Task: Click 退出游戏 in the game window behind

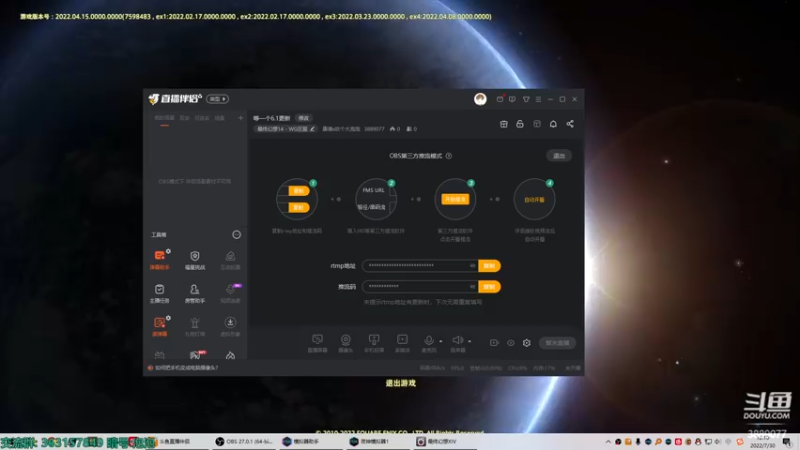Action: [x=401, y=383]
